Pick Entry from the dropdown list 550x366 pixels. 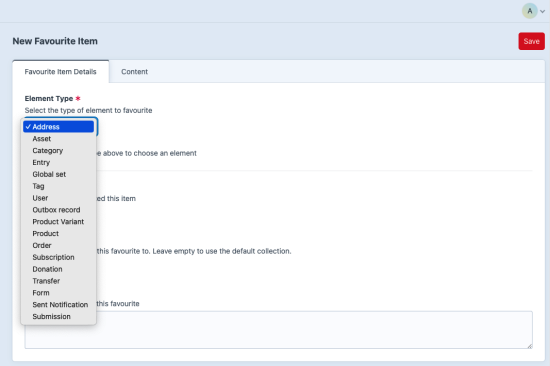pyautogui.click(x=59, y=162)
